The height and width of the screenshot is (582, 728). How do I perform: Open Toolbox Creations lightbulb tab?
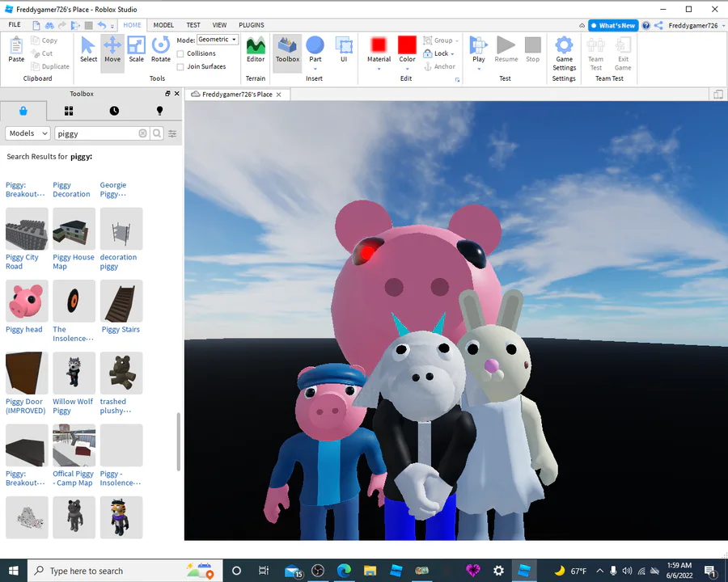click(159, 111)
